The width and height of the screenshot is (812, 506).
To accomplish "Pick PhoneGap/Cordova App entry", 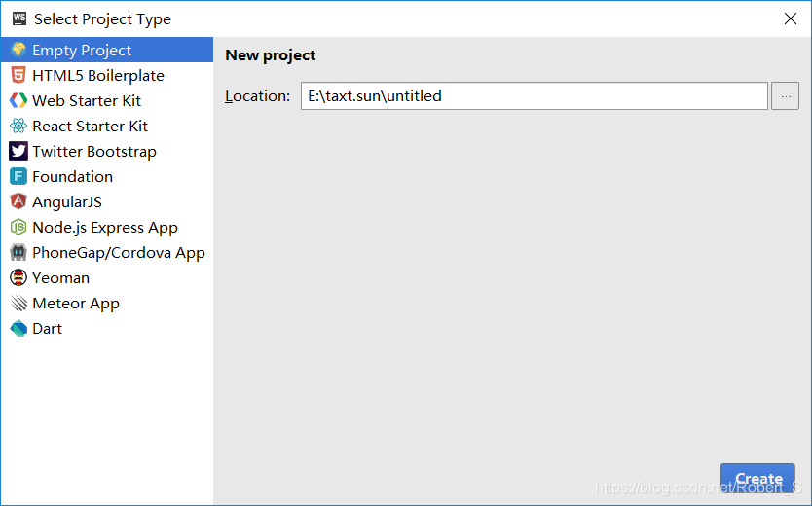I will (107, 252).
